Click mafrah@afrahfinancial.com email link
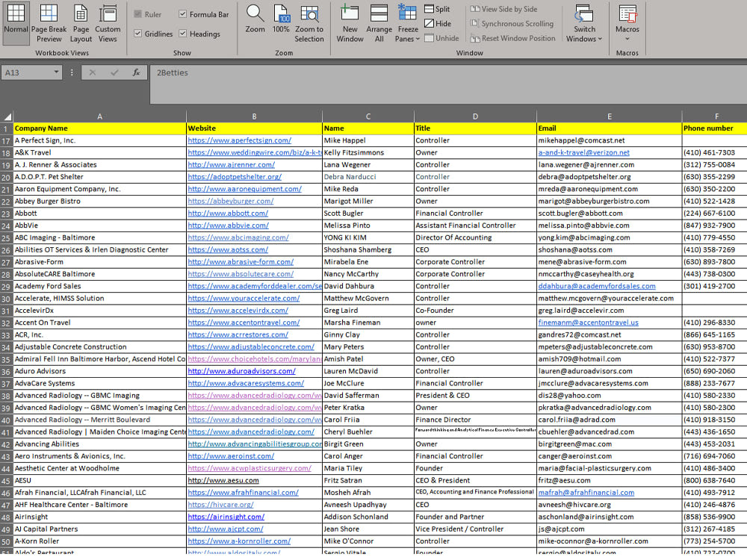Image resolution: width=747 pixels, height=560 pixels. (x=586, y=492)
